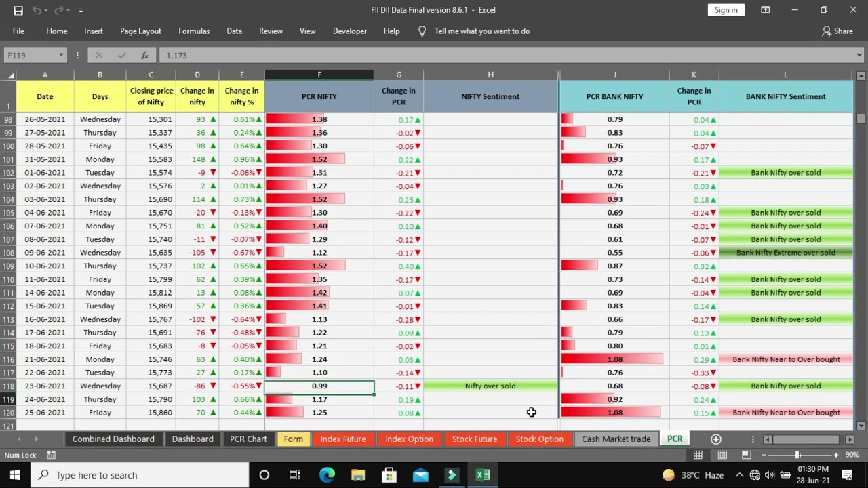Screen dimensions: 868x488
Task: Open the Index Option sheet tab
Action: point(409,439)
